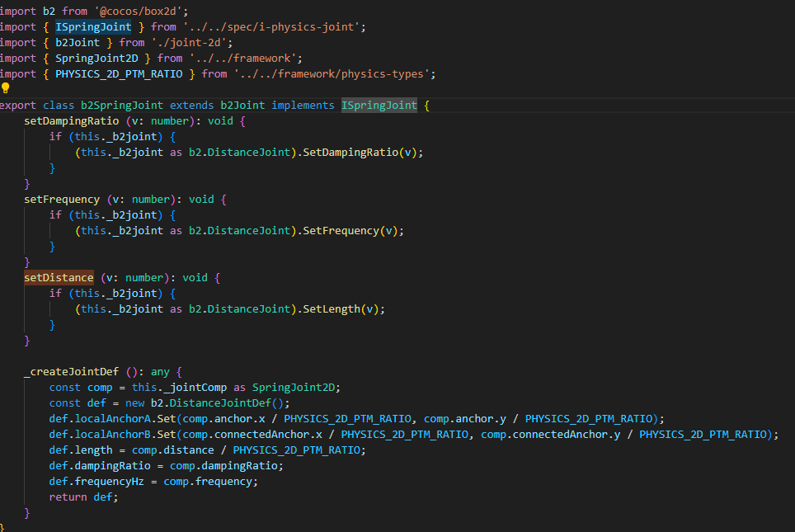
Task: Click the setFrequency method name
Action: 62,200
